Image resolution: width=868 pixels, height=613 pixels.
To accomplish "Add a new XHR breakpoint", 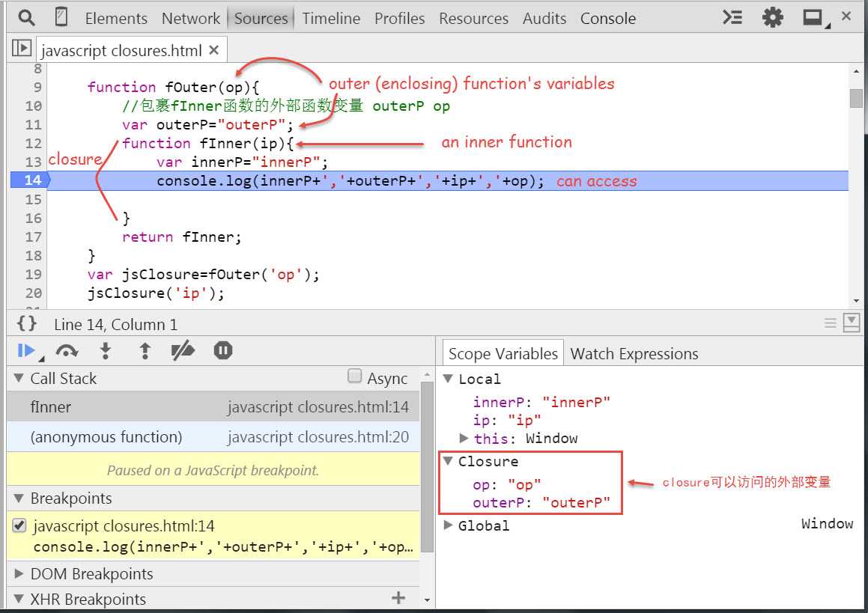I will [x=398, y=597].
